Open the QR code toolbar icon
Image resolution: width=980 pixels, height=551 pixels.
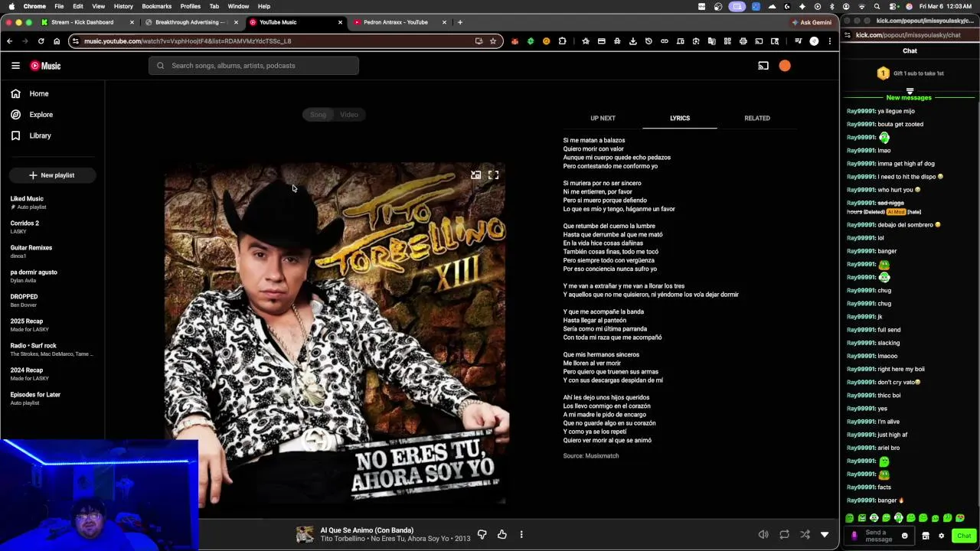[x=727, y=41]
